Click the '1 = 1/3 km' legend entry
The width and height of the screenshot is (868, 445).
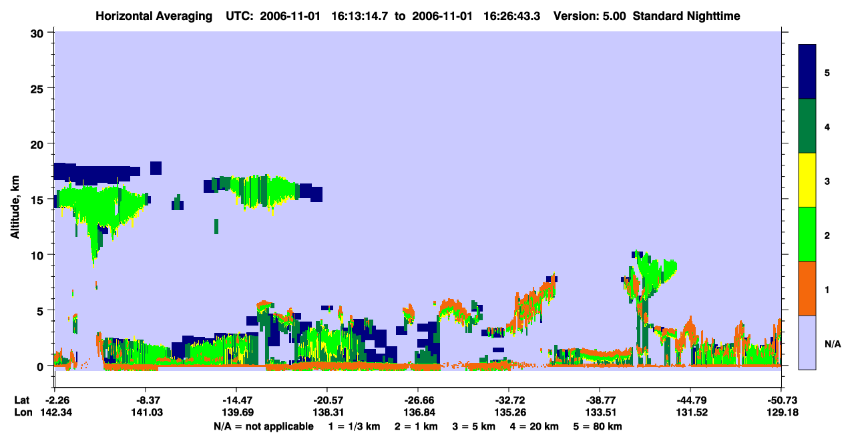(354, 426)
